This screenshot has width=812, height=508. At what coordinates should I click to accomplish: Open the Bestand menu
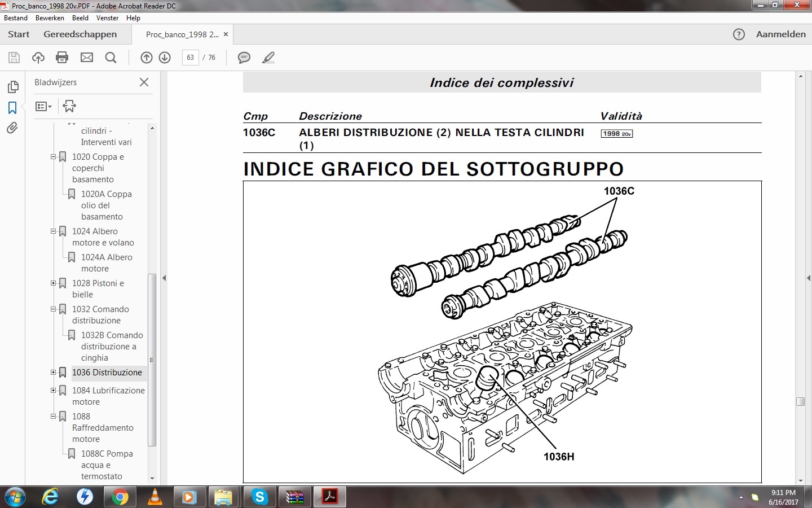pos(16,18)
